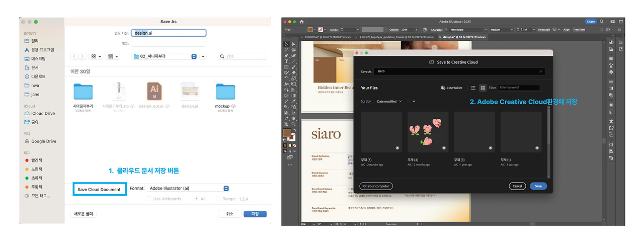The width and height of the screenshot is (644, 246).
Task: Click the stroke swatch in control bar
Action: (x=320, y=30)
